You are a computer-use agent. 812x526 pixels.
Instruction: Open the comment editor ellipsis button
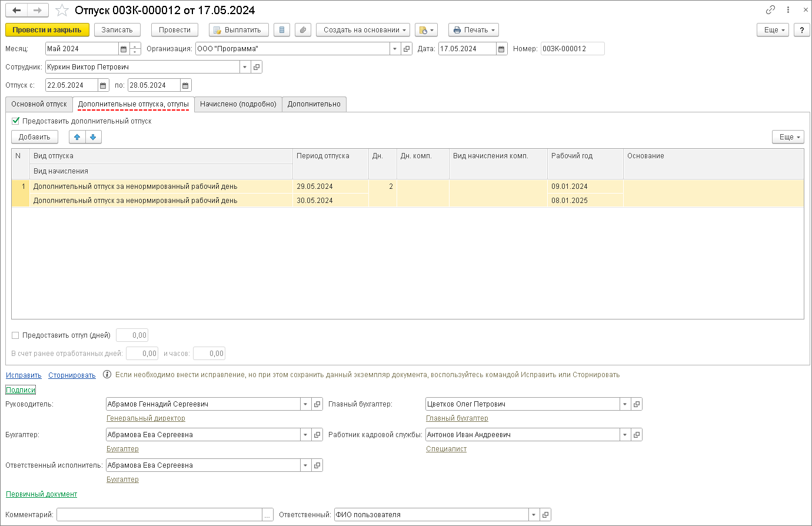point(268,515)
